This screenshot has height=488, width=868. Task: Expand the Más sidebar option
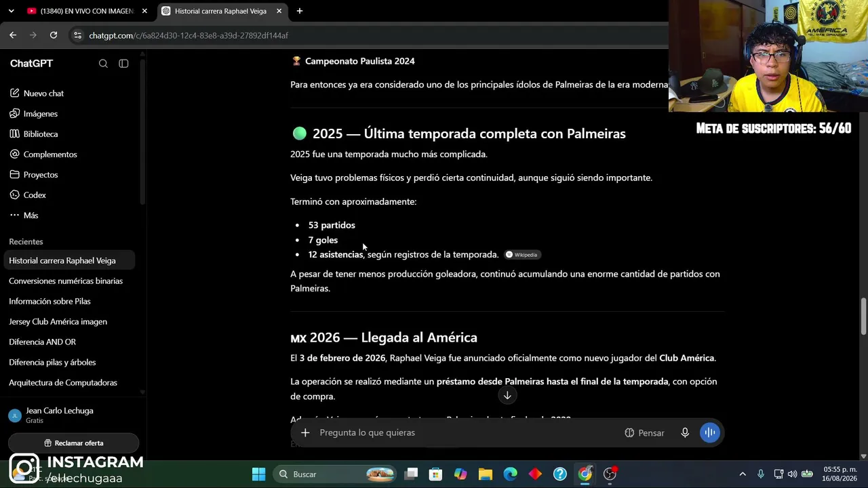point(31,216)
